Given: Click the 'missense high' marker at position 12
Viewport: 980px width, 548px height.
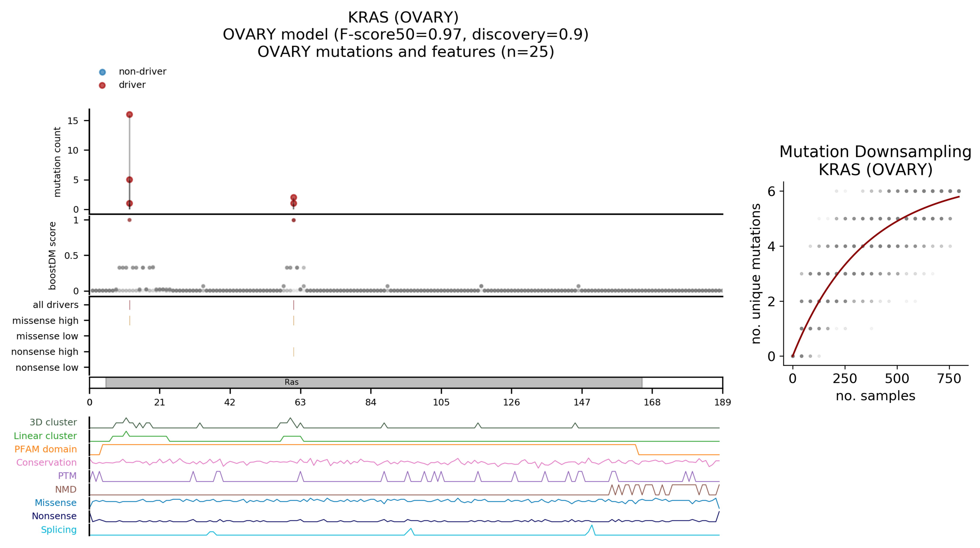Looking at the screenshot, I should (130, 320).
